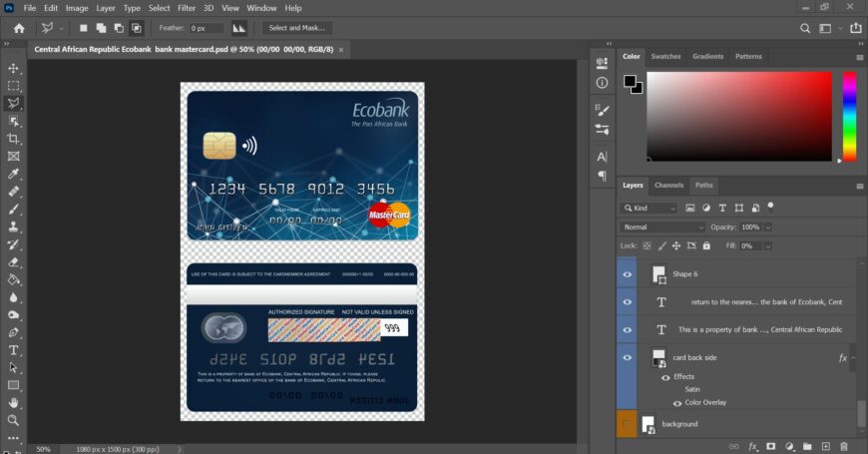Image resolution: width=868 pixels, height=454 pixels.
Task: Click the foreground color swatch
Action: click(x=630, y=82)
